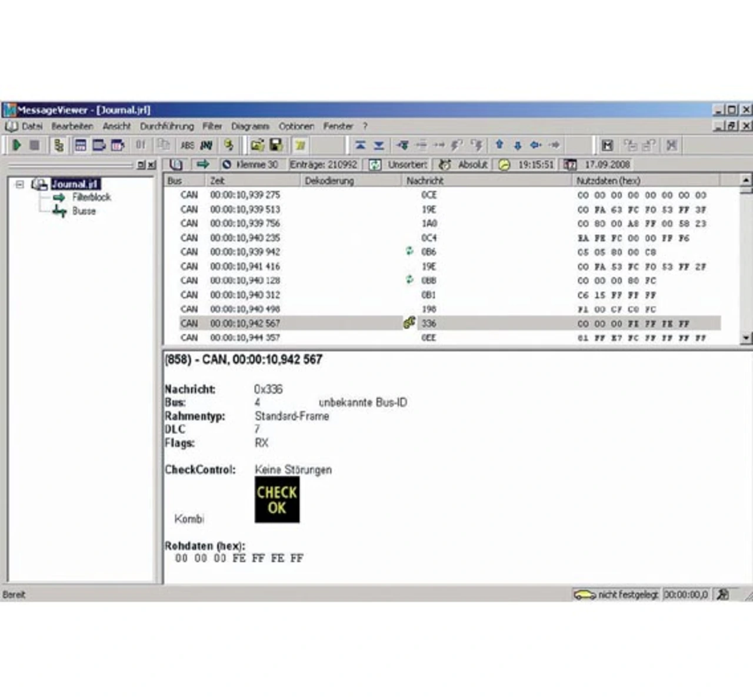Select Filterblock in the tree
The width and height of the screenshot is (753, 700).
(91, 197)
